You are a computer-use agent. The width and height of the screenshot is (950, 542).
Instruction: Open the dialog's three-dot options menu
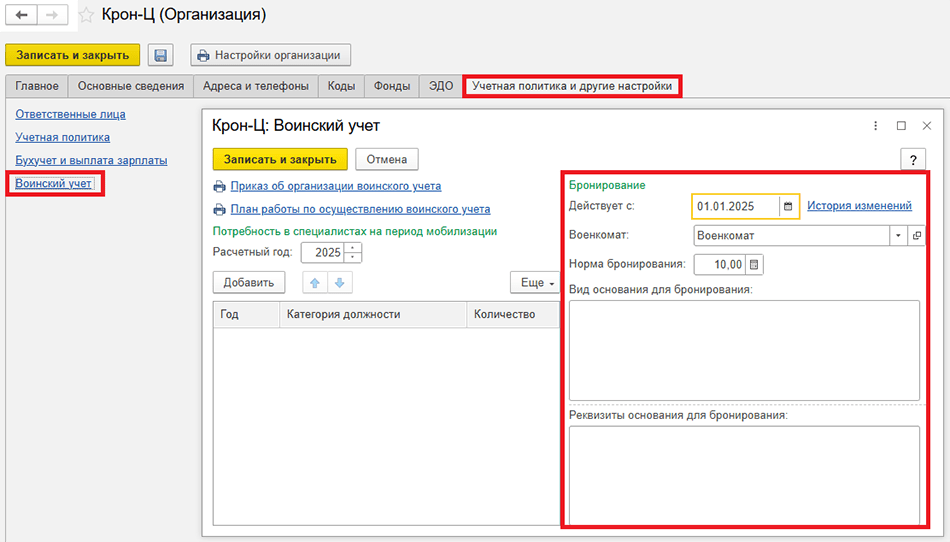[x=875, y=126]
